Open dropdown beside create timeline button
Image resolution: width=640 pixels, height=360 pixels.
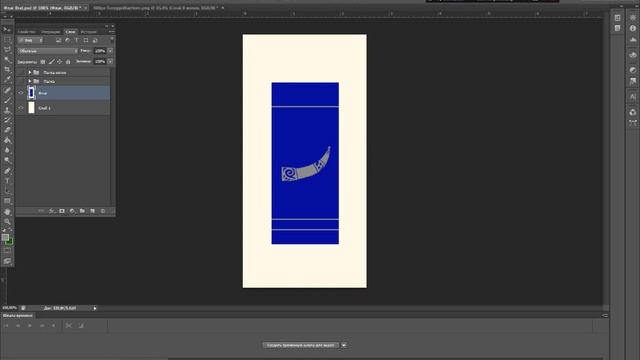(344, 345)
